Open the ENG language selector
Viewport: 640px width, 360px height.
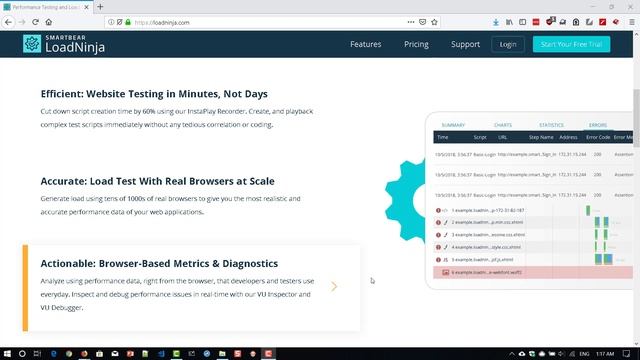coord(584,354)
